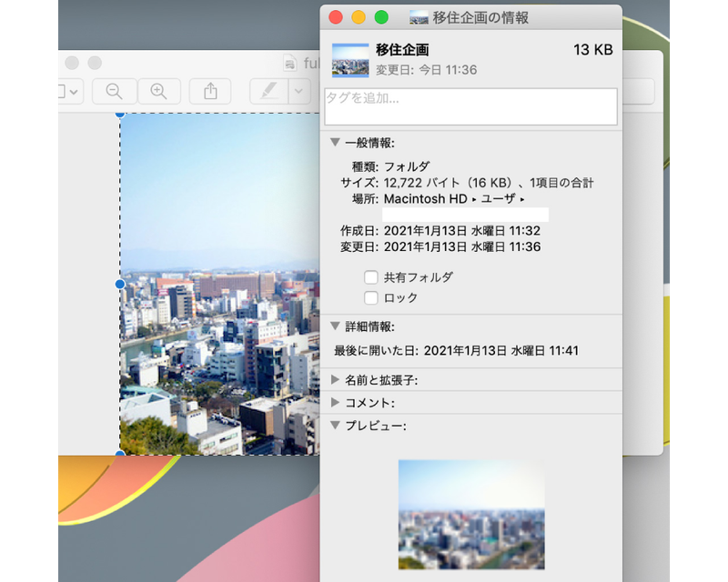Click the Macintosh HD path text
Viewport: 728px width, 582px height.
point(425,199)
